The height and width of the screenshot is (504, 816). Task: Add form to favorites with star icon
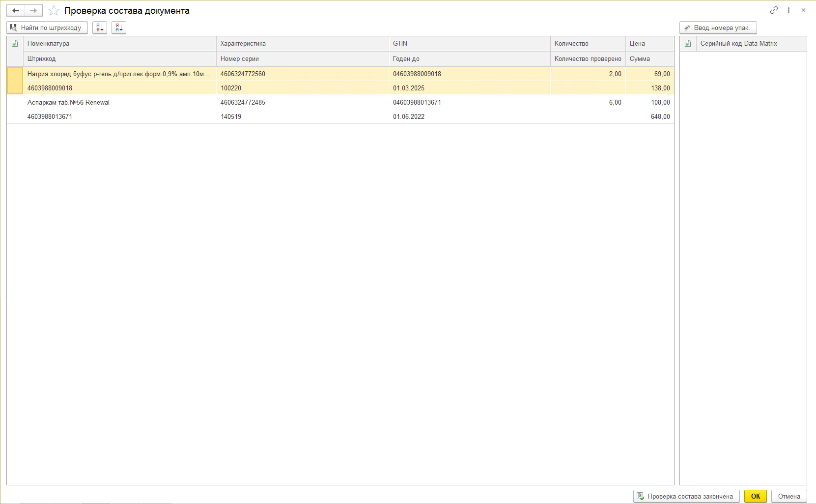[54, 11]
